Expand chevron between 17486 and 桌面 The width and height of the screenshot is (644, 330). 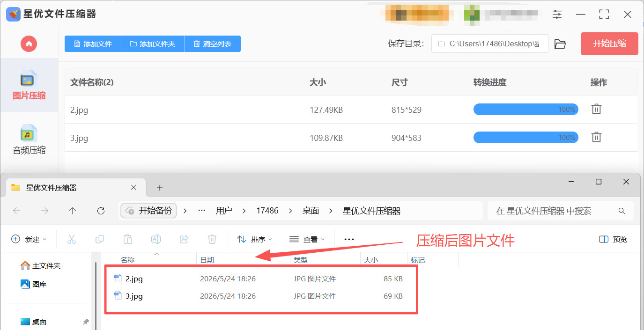point(290,211)
